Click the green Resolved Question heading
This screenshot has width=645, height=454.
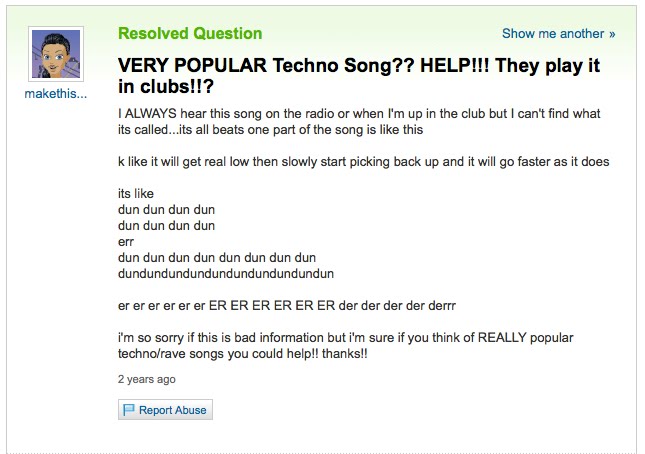pos(190,34)
